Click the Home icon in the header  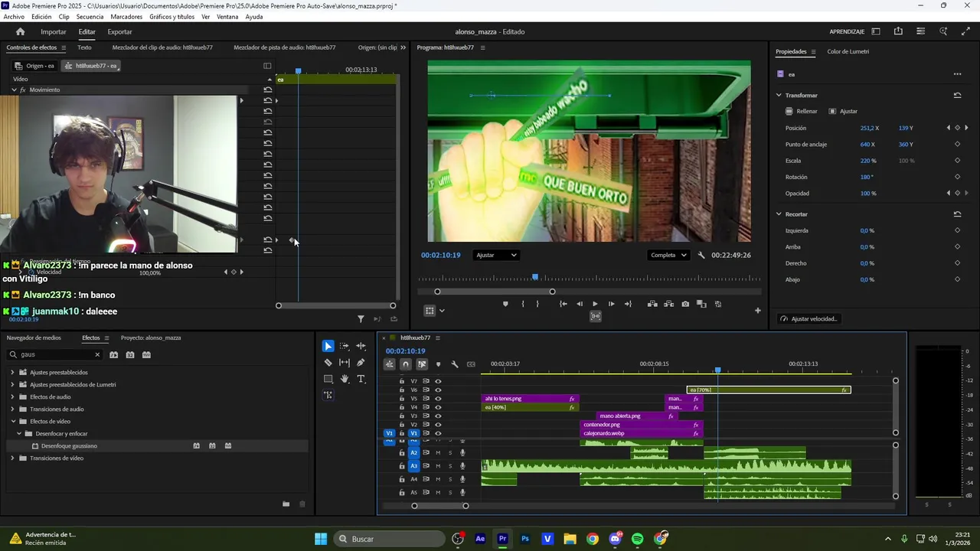coord(20,31)
